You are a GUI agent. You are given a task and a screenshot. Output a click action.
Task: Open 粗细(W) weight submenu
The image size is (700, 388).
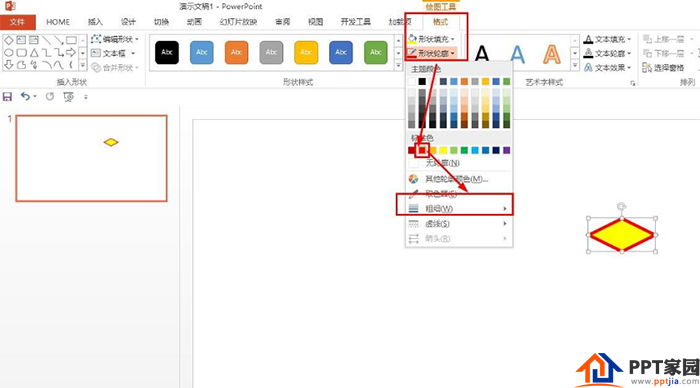pyautogui.click(x=458, y=209)
